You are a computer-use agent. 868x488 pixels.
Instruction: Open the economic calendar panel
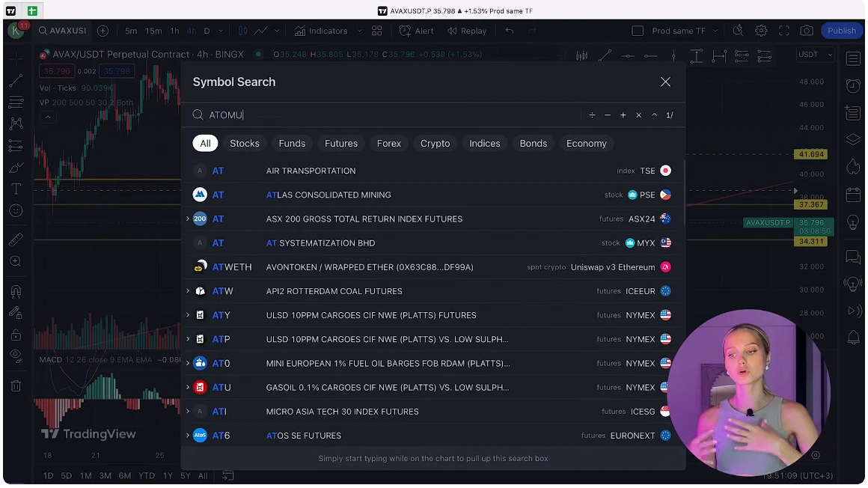coord(853,194)
